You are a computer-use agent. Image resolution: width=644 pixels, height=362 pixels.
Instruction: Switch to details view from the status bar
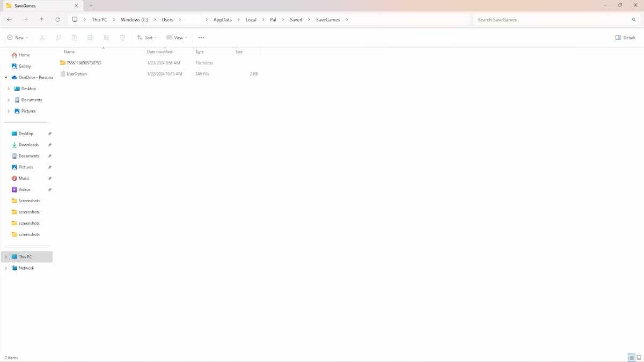coord(631,357)
